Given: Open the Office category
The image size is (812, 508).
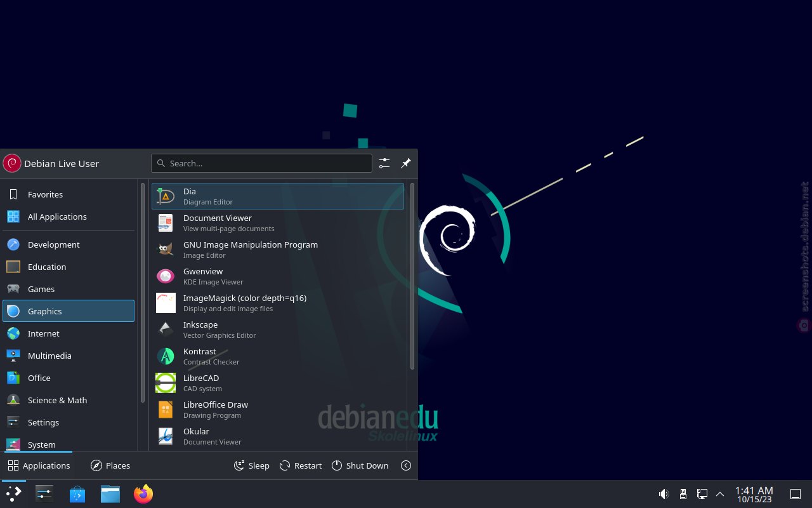Looking at the screenshot, I should 69,378.
